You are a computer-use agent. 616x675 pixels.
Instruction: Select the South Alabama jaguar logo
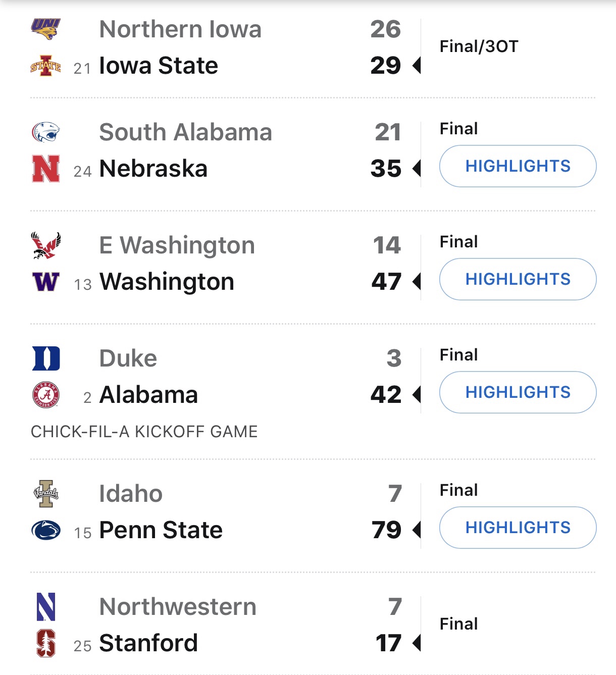(46, 132)
